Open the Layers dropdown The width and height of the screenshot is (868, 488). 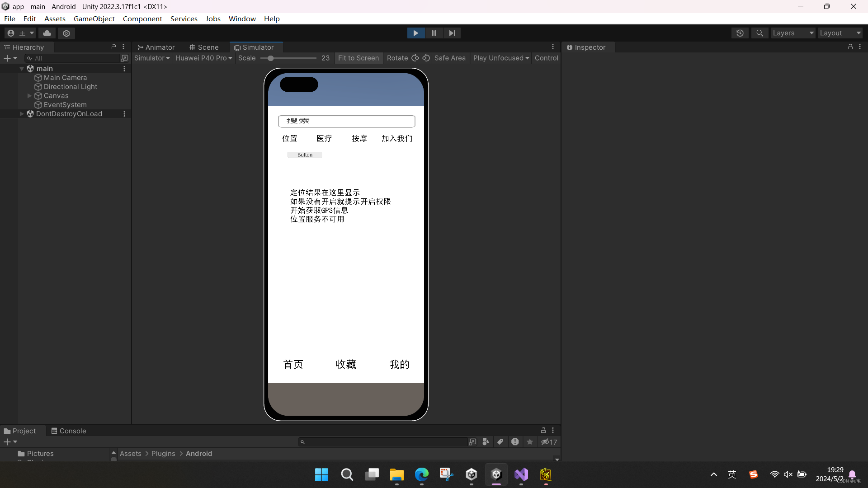793,33
